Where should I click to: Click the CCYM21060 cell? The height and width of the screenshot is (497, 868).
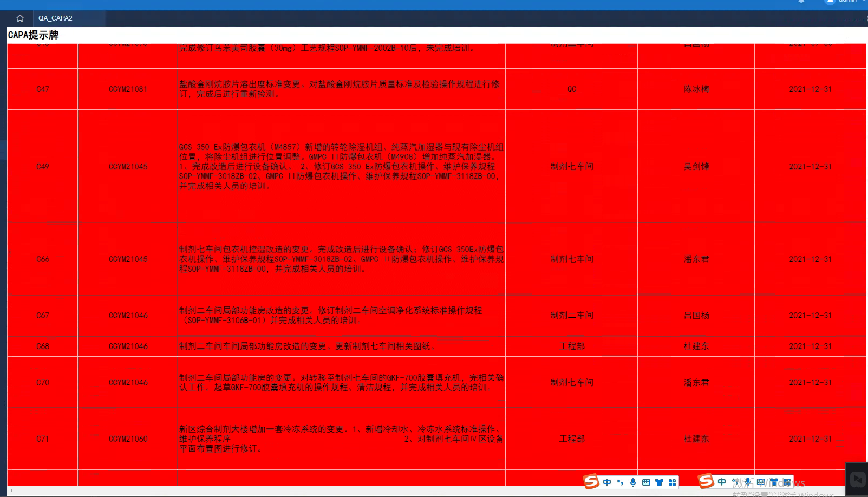point(128,439)
